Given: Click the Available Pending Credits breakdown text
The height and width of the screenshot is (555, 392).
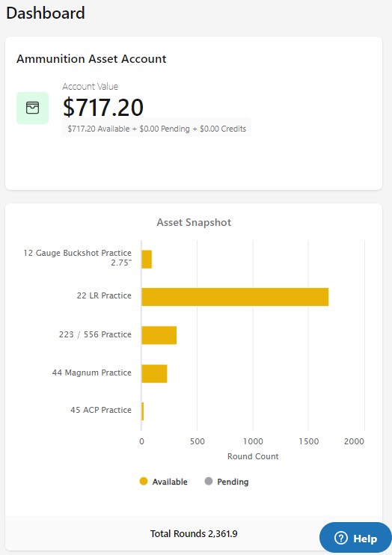Looking at the screenshot, I should [157, 129].
